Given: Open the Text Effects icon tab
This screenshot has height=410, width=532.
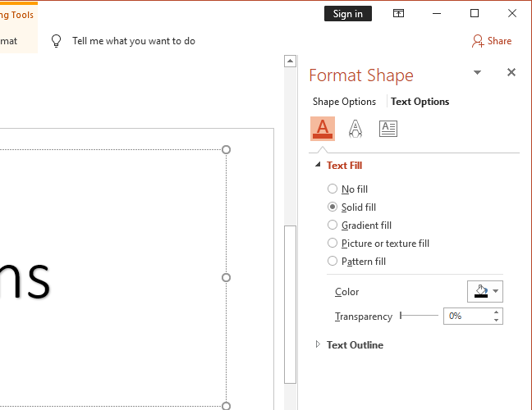Looking at the screenshot, I should coord(355,128).
